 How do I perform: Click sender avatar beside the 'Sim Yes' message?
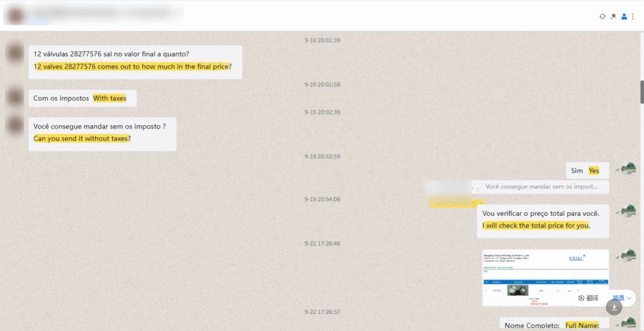628,169
